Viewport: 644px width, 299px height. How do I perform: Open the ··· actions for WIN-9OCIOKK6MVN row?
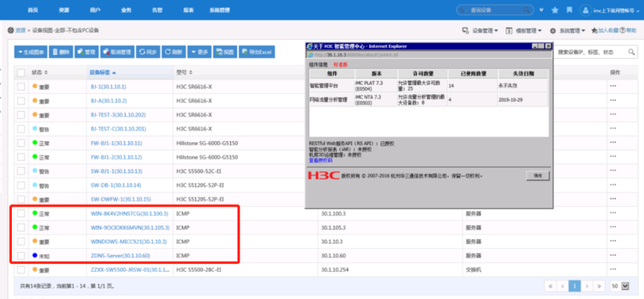click(x=613, y=228)
